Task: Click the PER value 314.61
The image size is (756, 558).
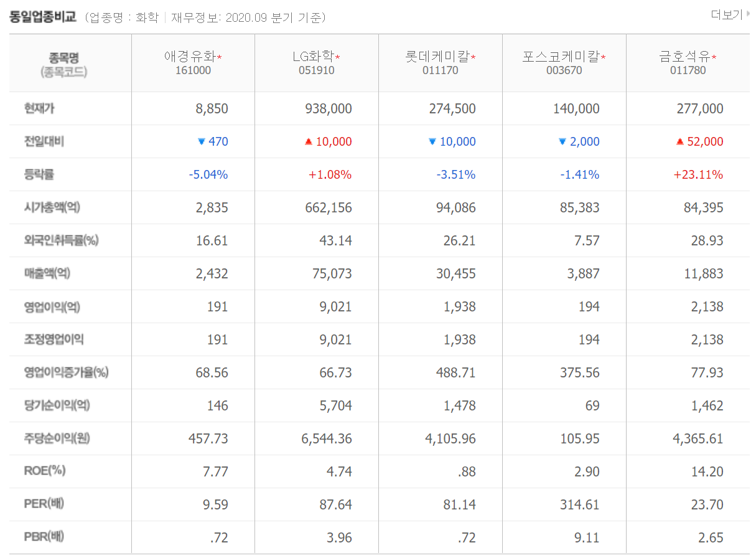Action: tap(580, 504)
